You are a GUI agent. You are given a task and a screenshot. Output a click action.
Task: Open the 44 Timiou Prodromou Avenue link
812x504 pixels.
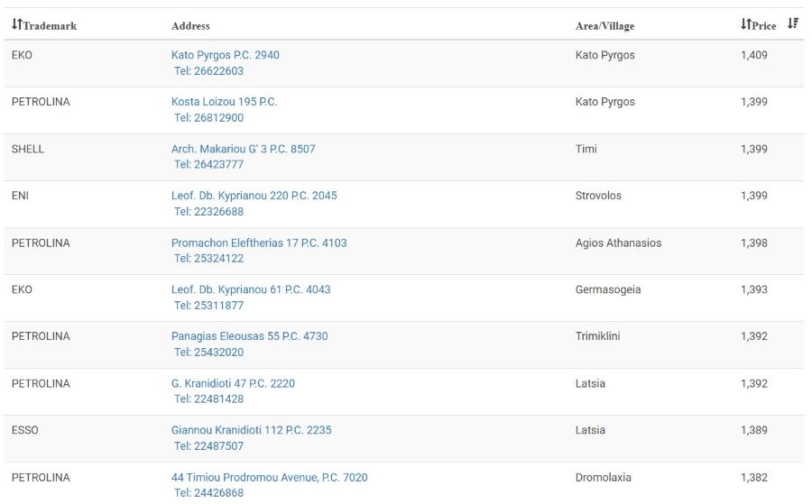click(x=269, y=477)
